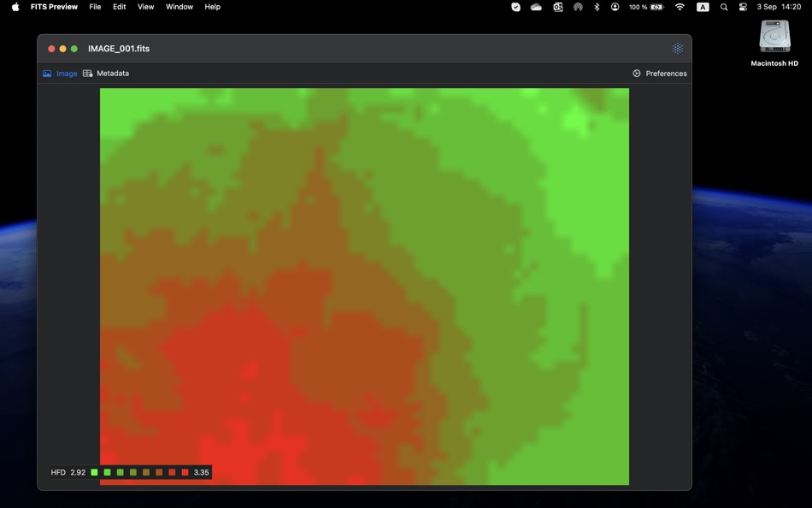The image size is (812, 508).
Task: Click the IMAGE_001.fits window title
Action: 119,49
